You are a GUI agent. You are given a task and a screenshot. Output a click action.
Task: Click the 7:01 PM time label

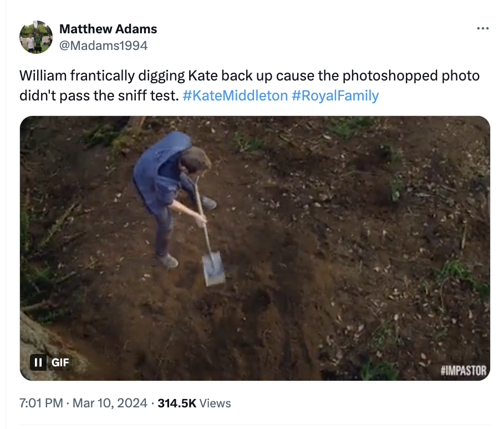pyautogui.click(x=36, y=403)
